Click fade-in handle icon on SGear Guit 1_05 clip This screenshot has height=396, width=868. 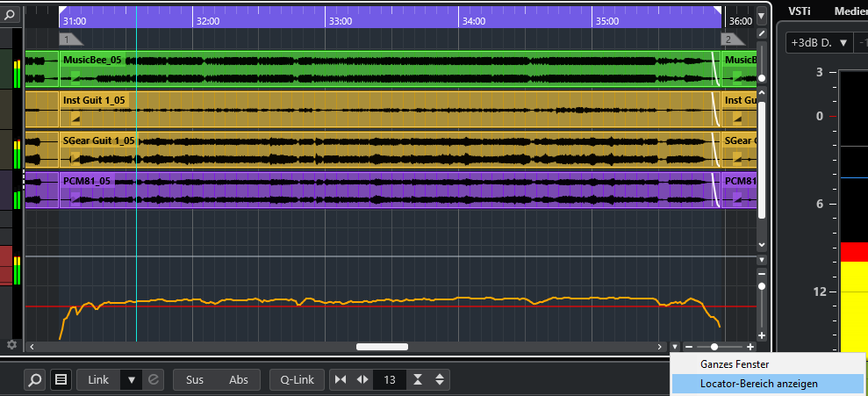tap(75, 157)
